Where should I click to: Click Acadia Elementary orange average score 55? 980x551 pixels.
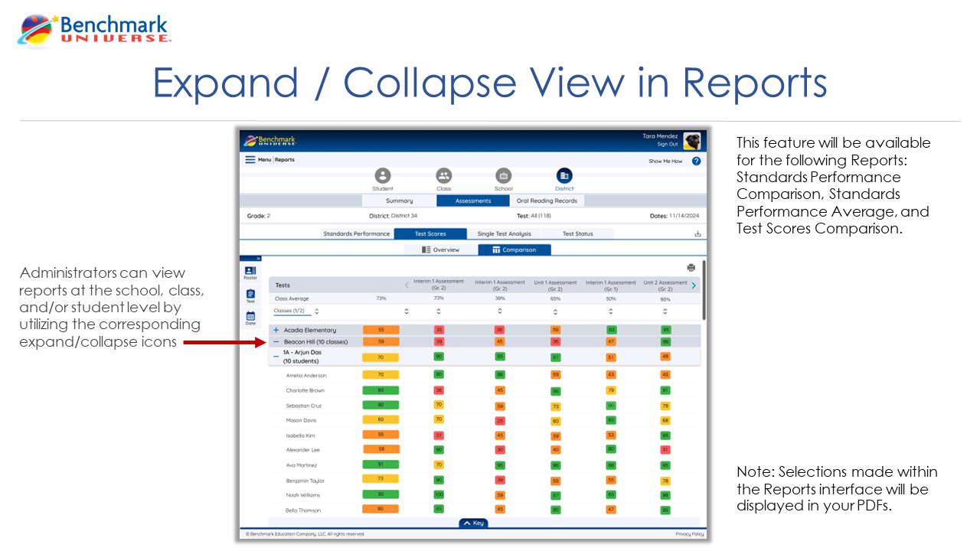pos(381,330)
